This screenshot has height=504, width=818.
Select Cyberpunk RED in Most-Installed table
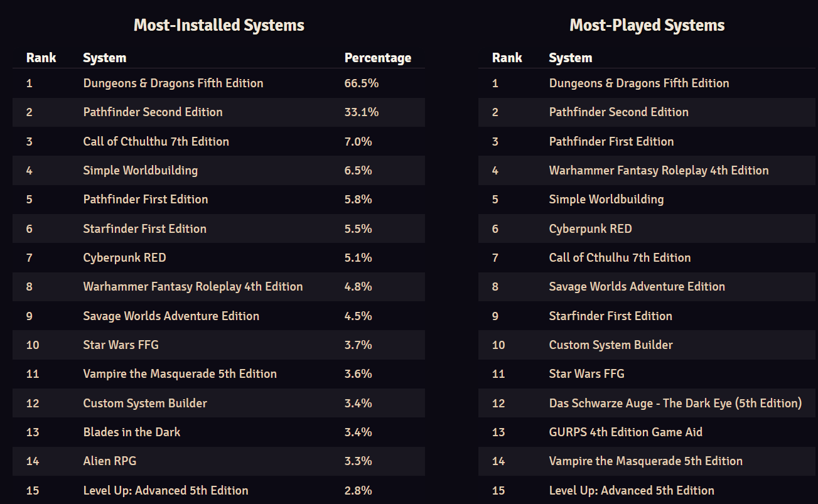click(x=124, y=257)
